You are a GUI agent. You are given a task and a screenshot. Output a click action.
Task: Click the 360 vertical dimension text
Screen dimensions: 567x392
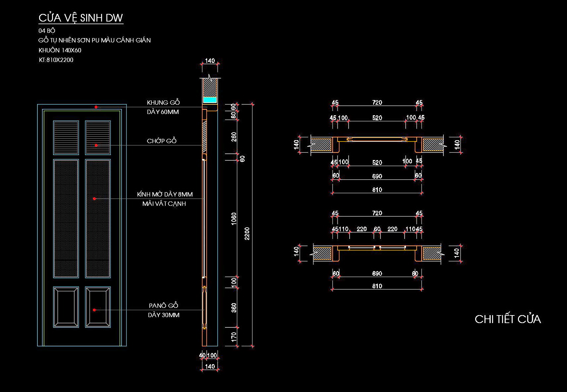(234, 308)
